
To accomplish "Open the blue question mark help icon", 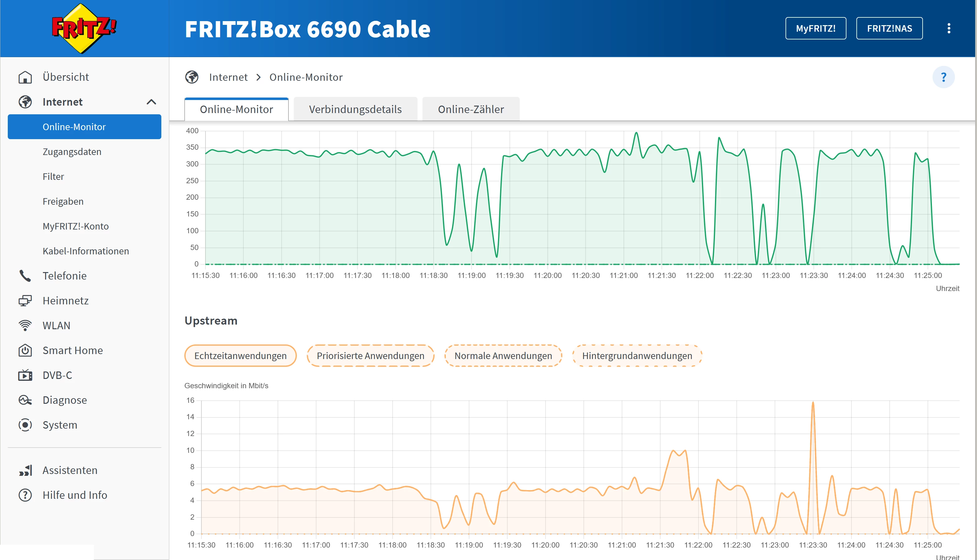I will point(943,77).
